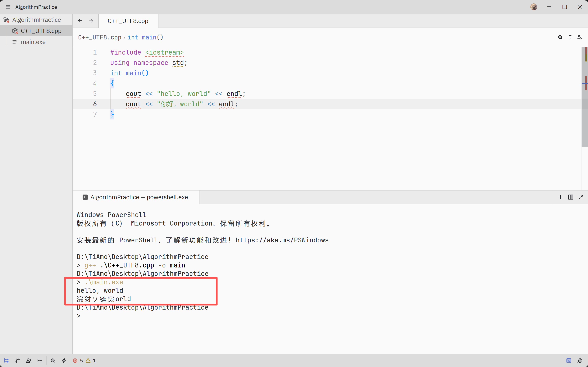Place cursor on '#include <iostream>' line
The image size is (588, 367).
pyautogui.click(x=147, y=52)
